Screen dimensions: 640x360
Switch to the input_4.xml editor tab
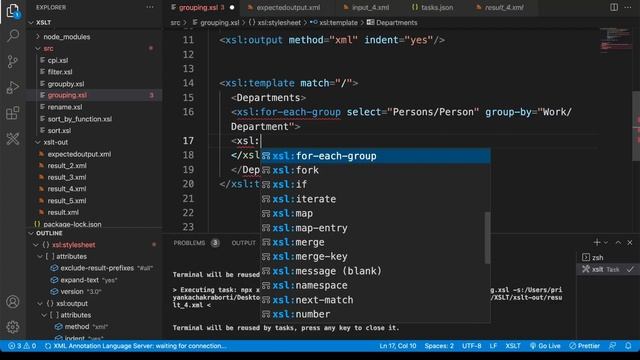click(370, 7)
